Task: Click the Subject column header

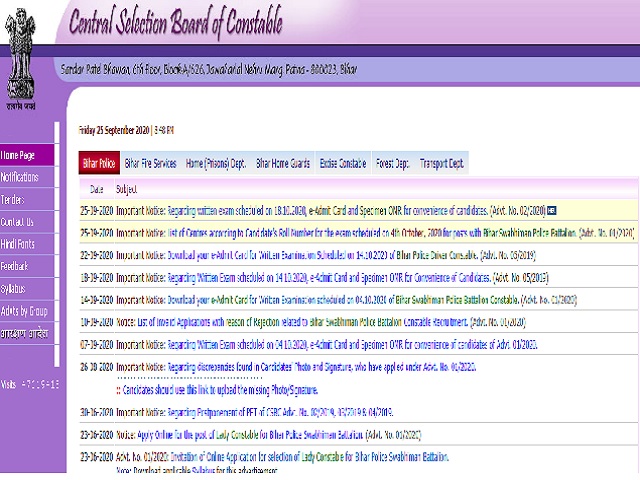Action: 127,189
